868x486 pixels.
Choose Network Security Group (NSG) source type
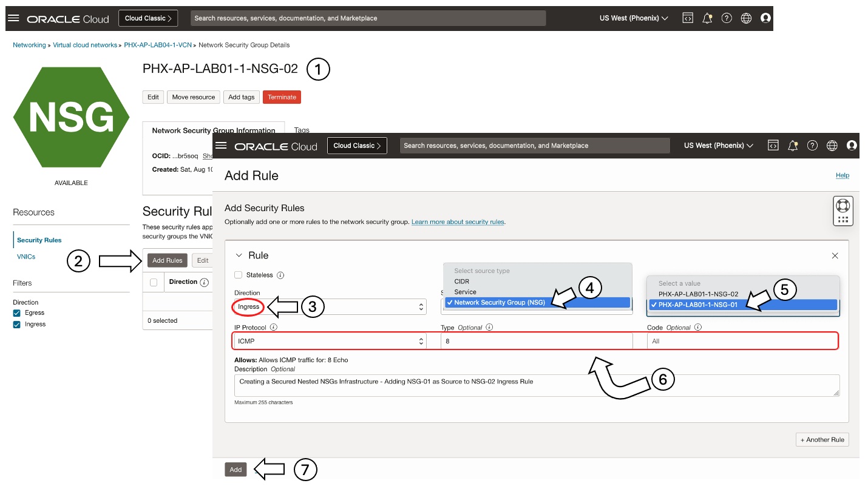point(537,302)
